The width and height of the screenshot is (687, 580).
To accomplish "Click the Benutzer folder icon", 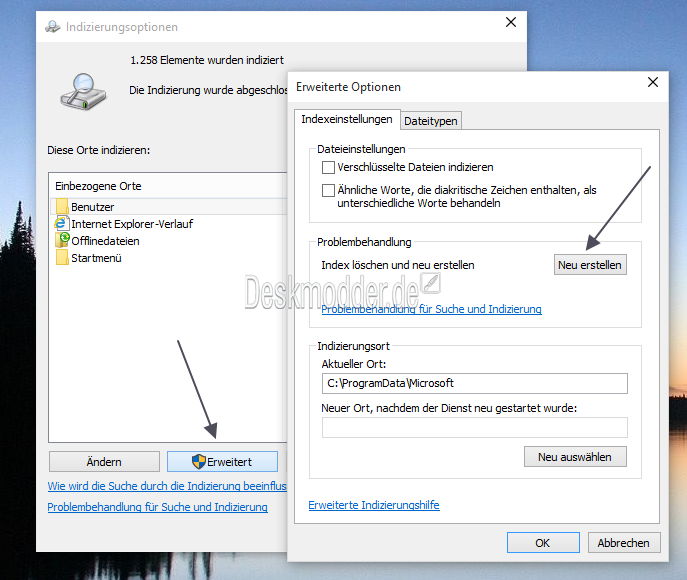I will click(62, 206).
